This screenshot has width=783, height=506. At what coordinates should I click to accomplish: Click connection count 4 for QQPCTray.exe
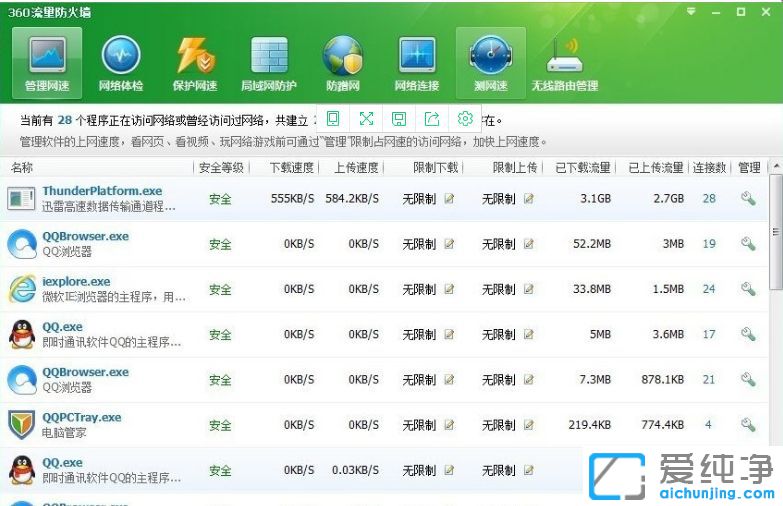pos(708,425)
